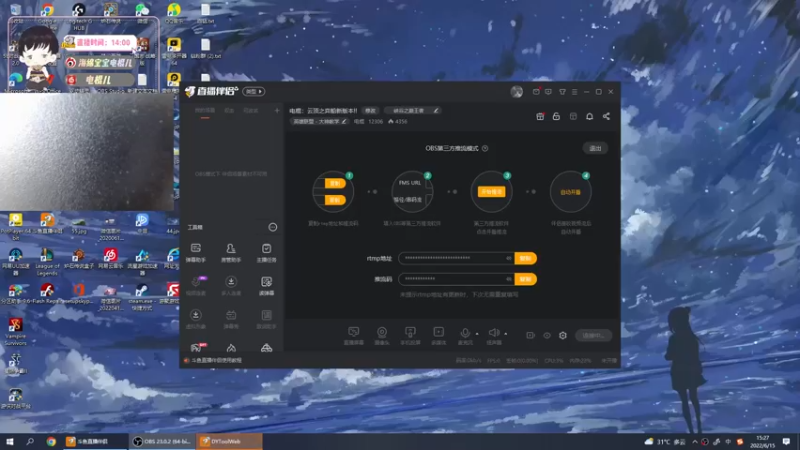The height and width of the screenshot is (450, 800).
Task: Add a new scene with the plus icon
Action: [277, 110]
